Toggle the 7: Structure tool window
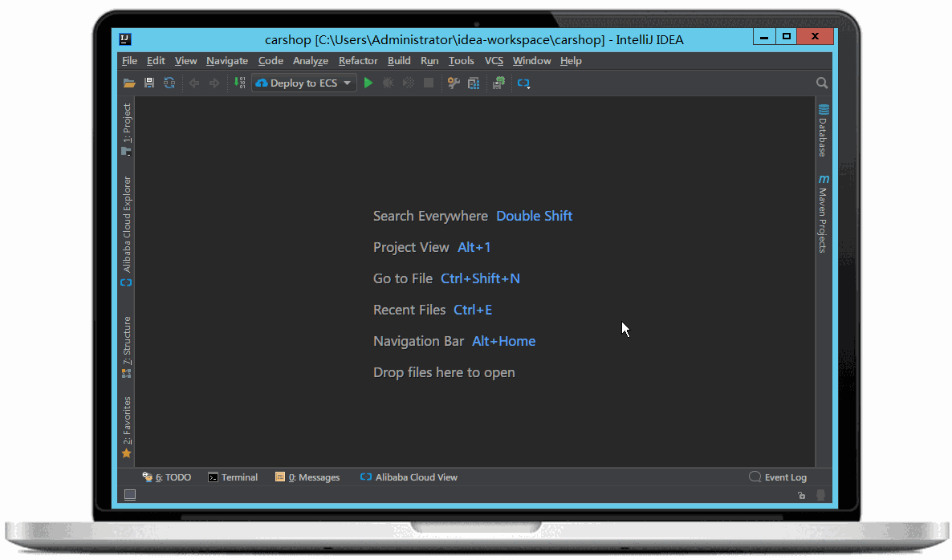The image size is (952, 560). 126,347
